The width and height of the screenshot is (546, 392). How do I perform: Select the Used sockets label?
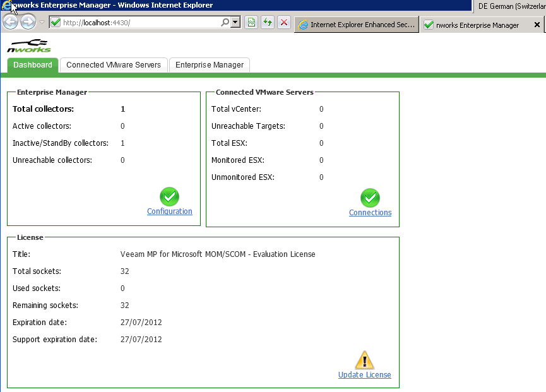click(37, 288)
